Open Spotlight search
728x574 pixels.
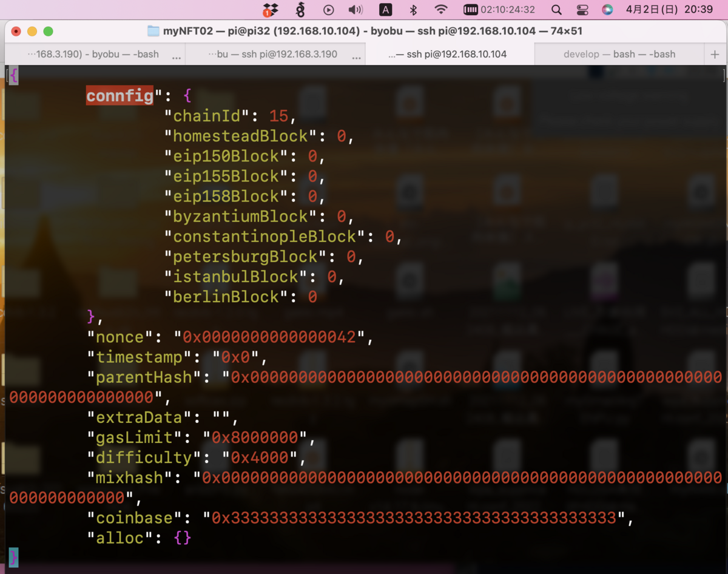(556, 10)
